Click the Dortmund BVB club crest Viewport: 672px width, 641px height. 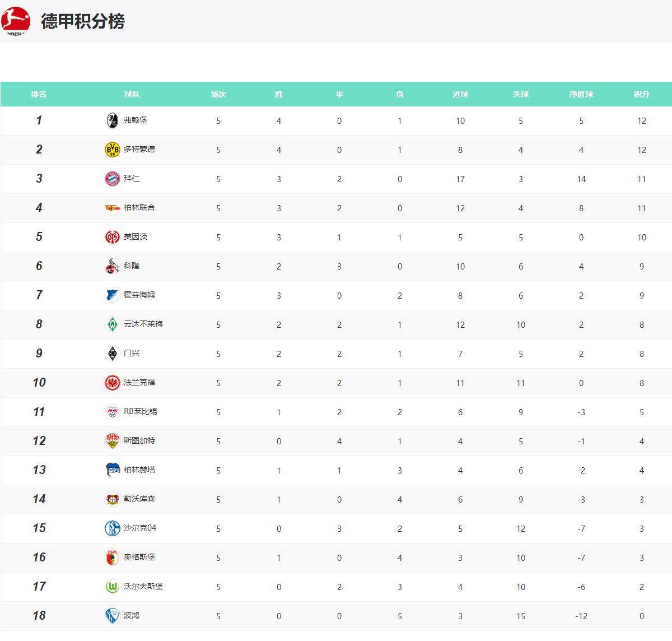click(x=113, y=149)
